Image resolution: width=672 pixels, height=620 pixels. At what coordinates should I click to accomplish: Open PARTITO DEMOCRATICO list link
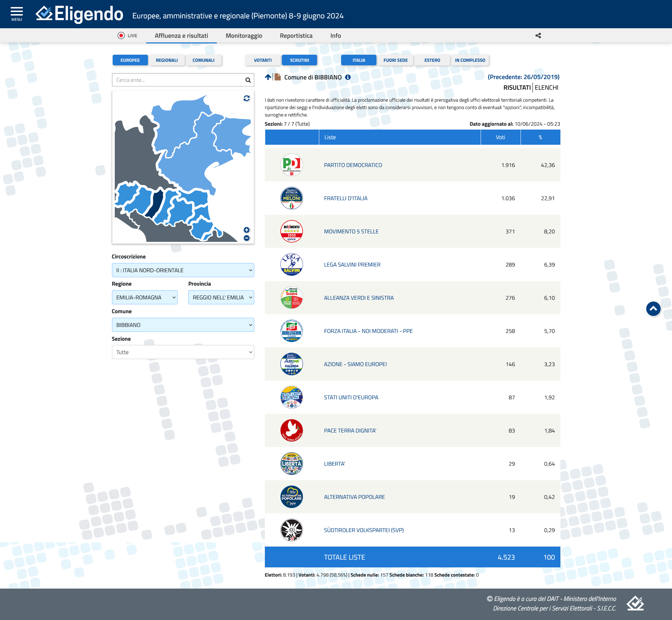[x=353, y=165]
